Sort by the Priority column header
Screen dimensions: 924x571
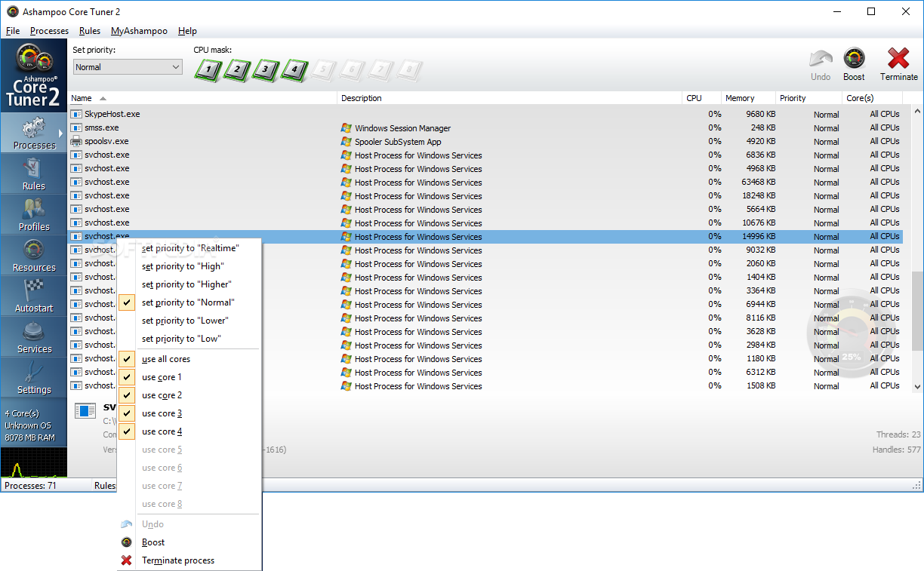click(x=808, y=98)
